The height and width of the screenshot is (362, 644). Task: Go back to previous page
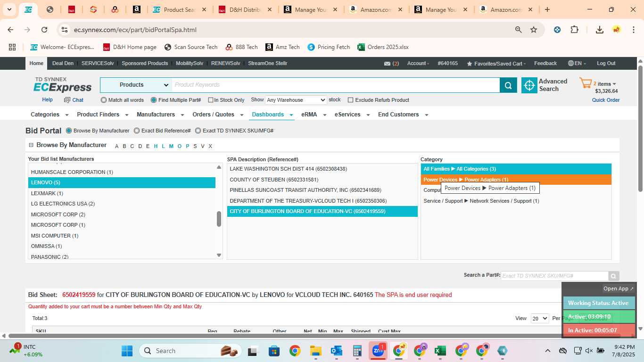10,30
